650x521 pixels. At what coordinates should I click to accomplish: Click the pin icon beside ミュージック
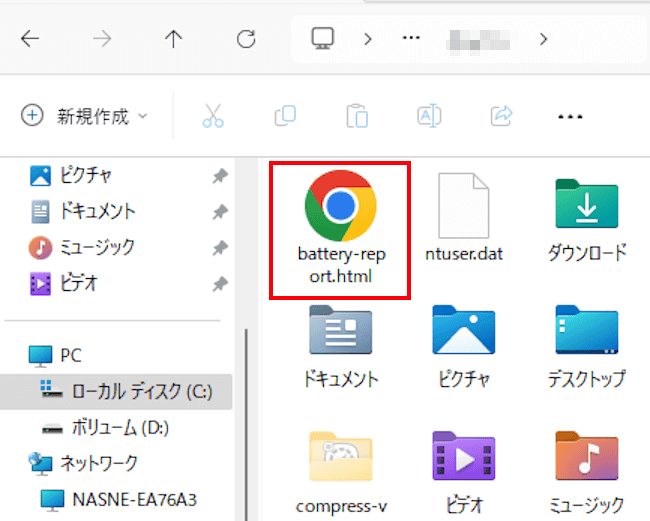pyautogui.click(x=220, y=248)
